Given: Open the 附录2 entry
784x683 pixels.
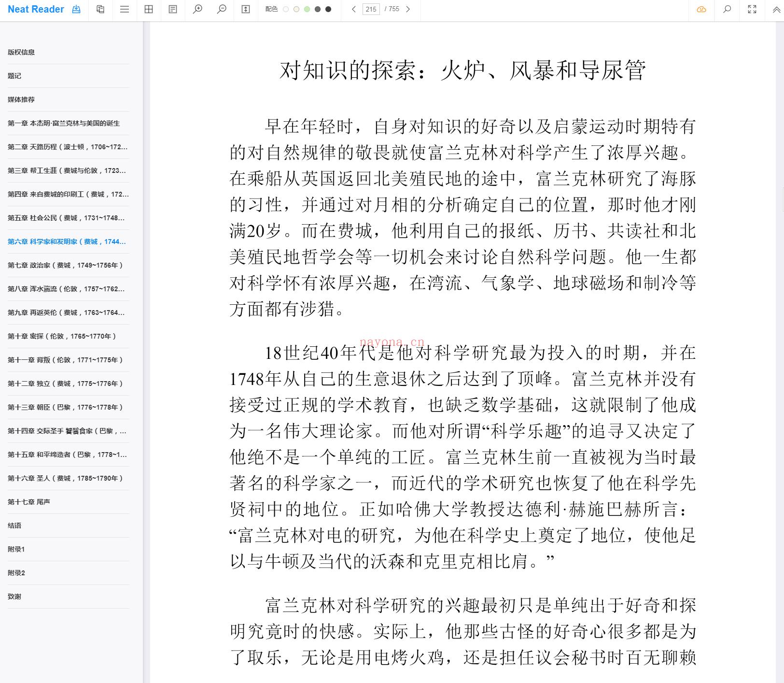Looking at the screenshot, I should pos(69,573).
